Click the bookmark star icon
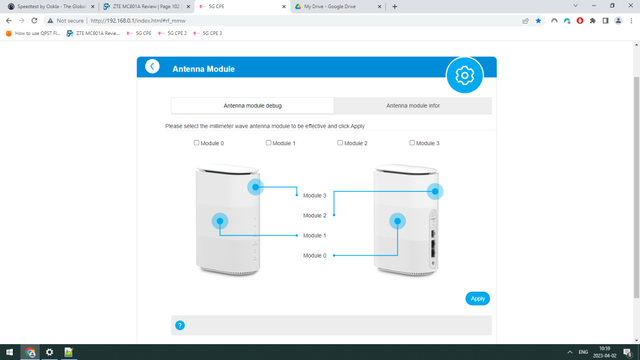The width and height of the screenshot is (640, 360). coord(538,21)
